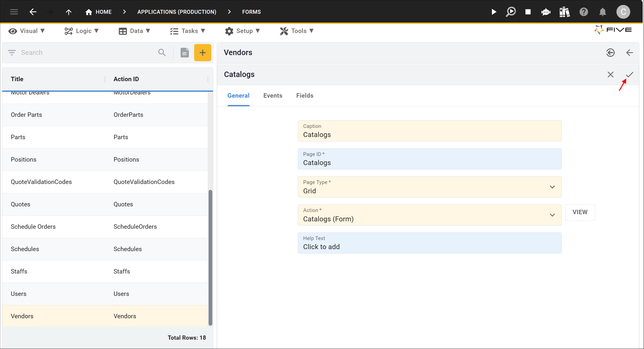Viewport: 644px width, 349px height.
Task: Open the hamburger menu icon
Action: (x=14, y=12)
